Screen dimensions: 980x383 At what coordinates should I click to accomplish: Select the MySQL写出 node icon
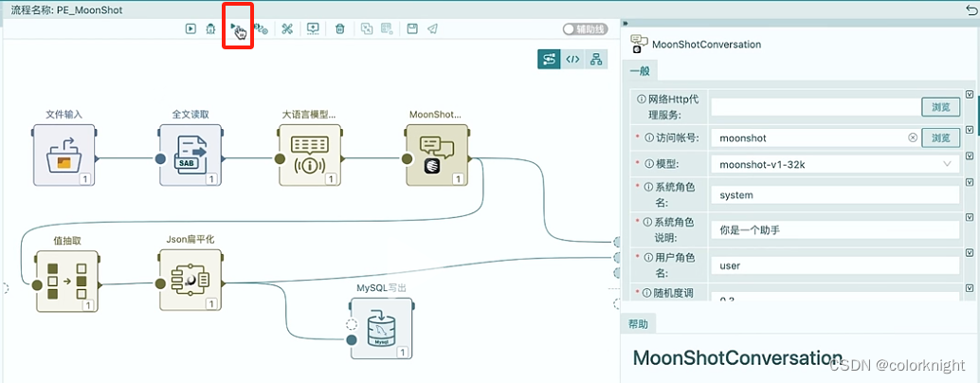(382, 328)
